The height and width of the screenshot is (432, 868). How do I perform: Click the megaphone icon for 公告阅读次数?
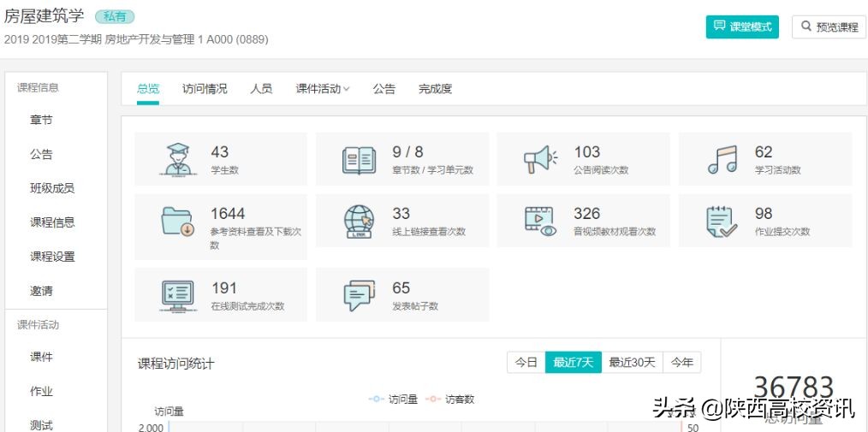[540, 159]
